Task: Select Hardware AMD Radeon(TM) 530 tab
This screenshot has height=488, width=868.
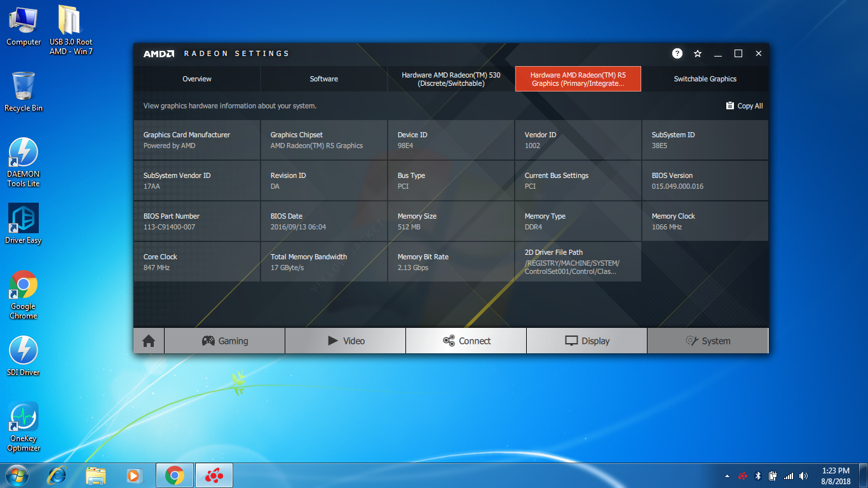Action: [x=451, y=79]
